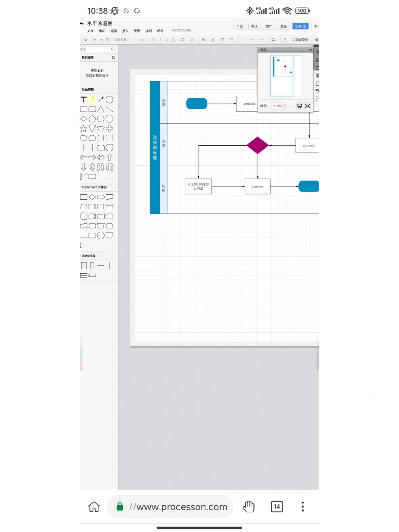Viewport: 399px width, 532px height.
Task: Select the flowchart document shape
Action: coord(109,197)
